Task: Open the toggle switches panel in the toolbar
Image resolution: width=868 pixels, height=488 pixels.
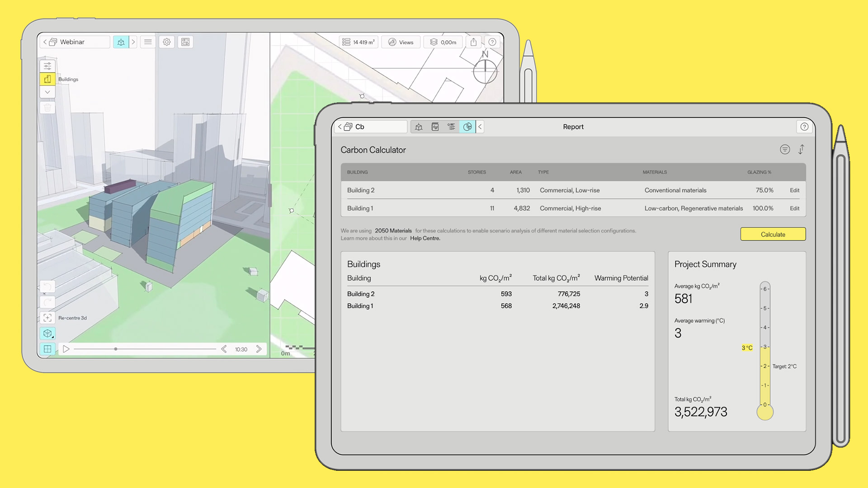Action: coord(185,42)
